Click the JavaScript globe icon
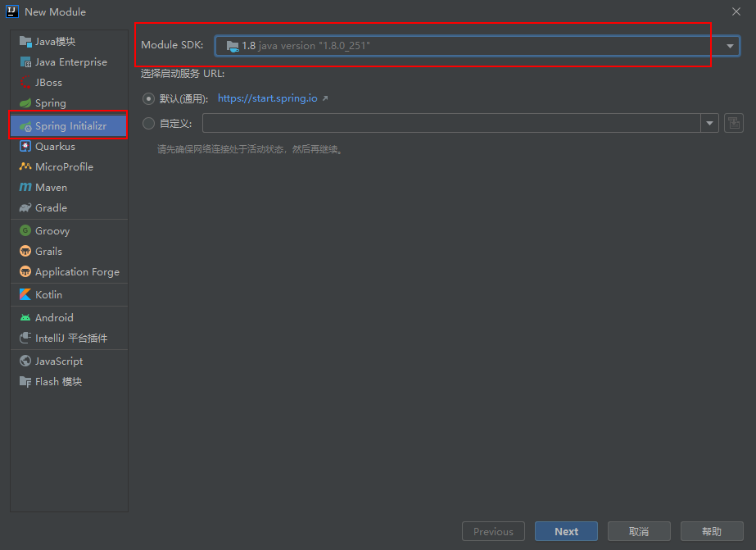This screenshot has width=756, height=550. pos(25,361)
